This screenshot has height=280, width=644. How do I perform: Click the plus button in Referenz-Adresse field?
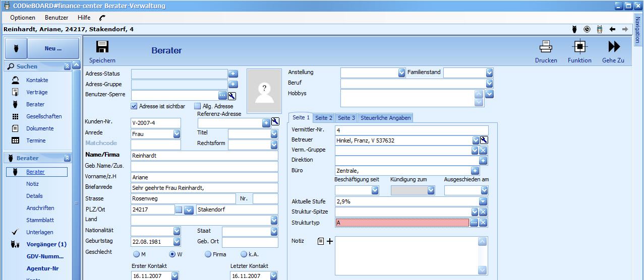pos(266,123)
